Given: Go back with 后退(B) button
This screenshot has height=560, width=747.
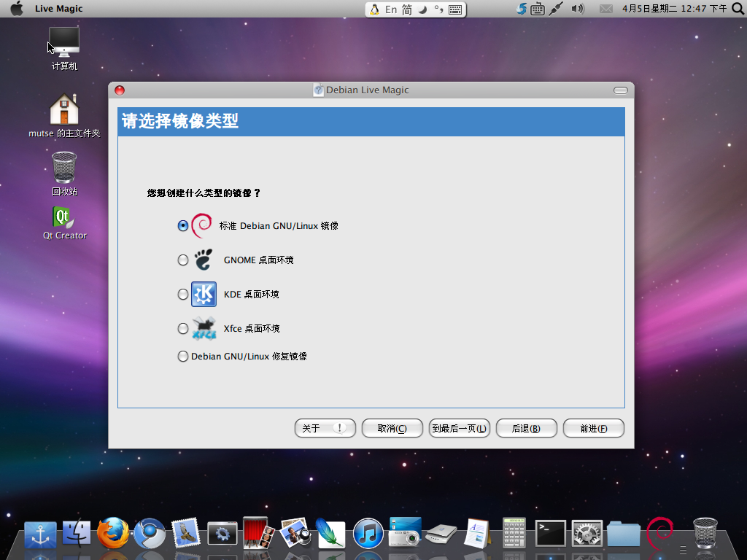Looking at the screenshot, I should click(527, 428).
